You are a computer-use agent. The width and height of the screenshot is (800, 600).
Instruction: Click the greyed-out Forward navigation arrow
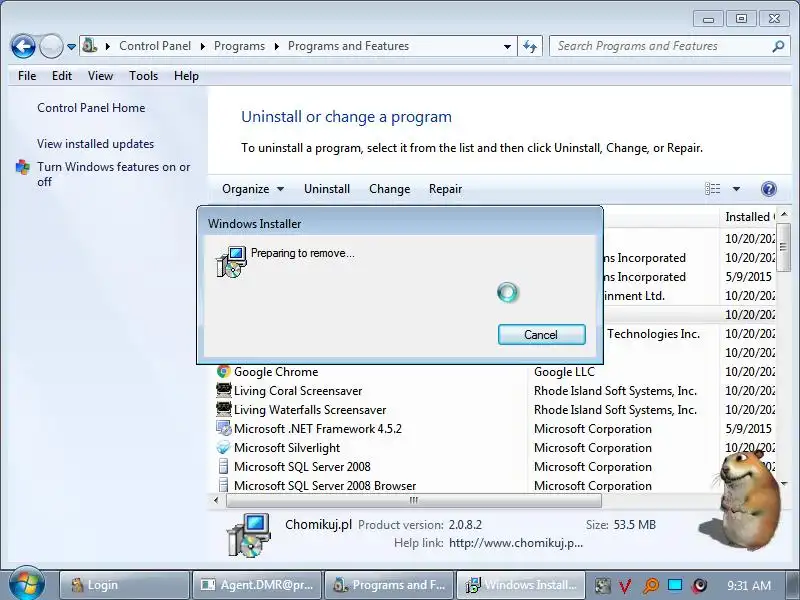pos(51,46)
